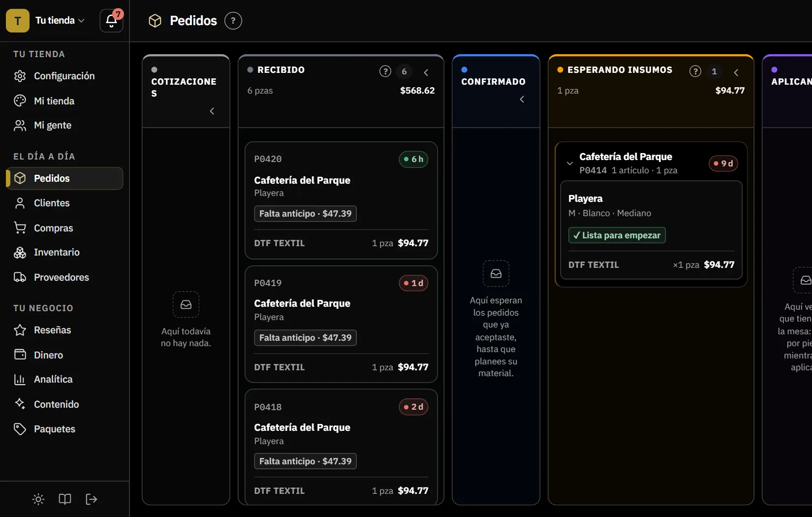Click the Mi gente people icon
812x517 pixels.
(x=20, y=126)
